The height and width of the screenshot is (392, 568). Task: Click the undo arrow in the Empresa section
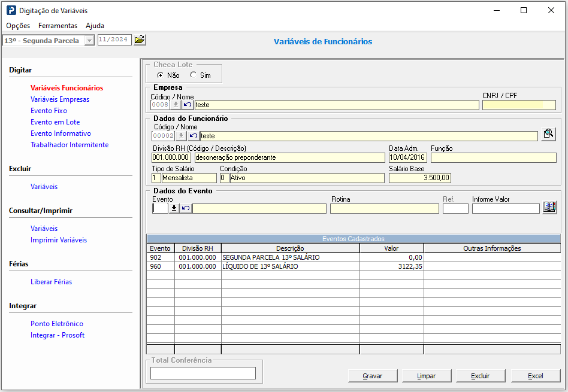188,105
